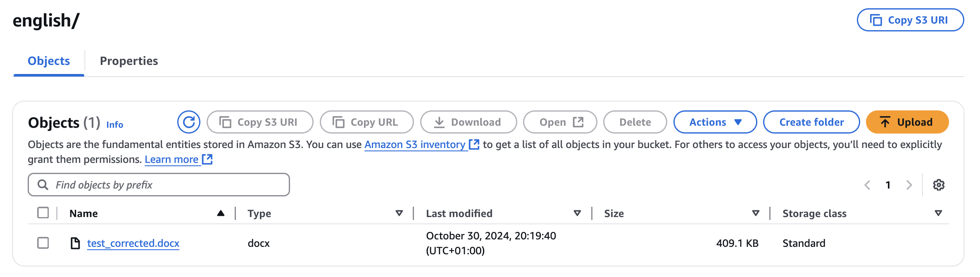Viewport: 980px width, 277px height.
Task: Open the table preferences gear icon
Action: (x=939, y=185)
